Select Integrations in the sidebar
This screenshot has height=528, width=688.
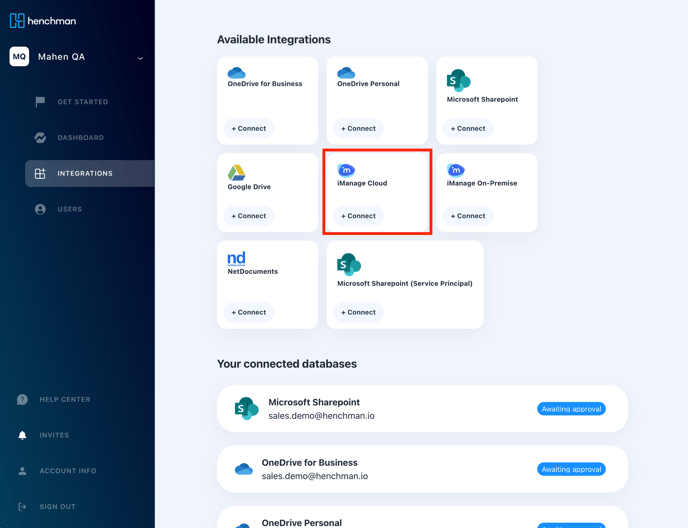pos(85,174)
